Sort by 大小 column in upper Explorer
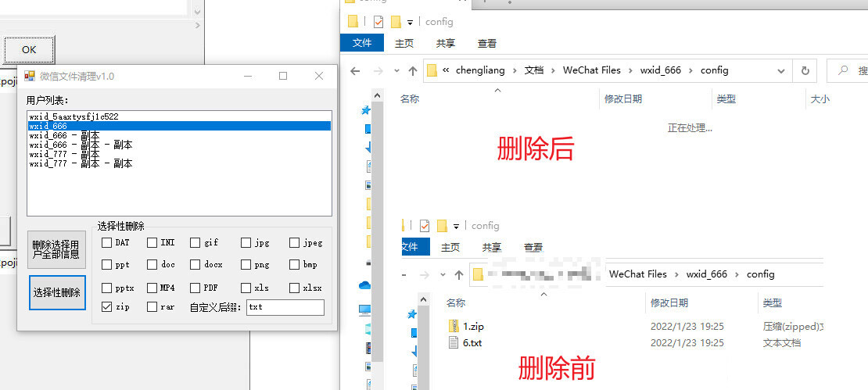Image resolution: width=868 pixels, height=390 pixels. (820, 99)
